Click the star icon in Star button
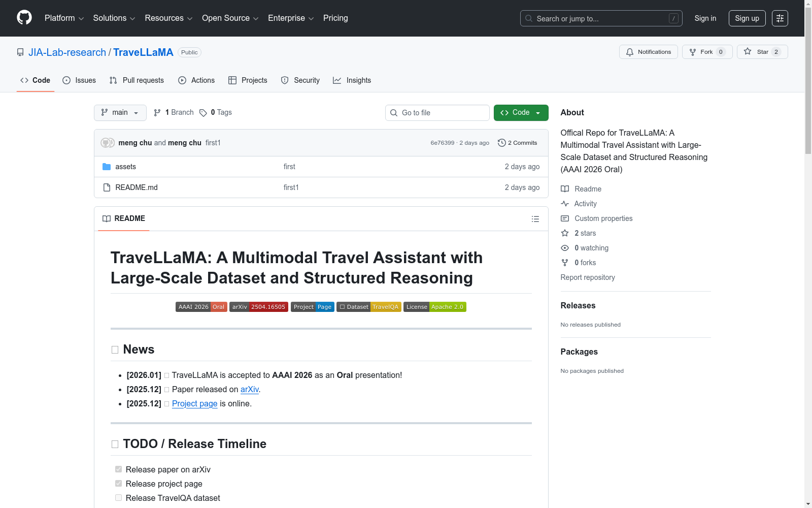 [x=748, y=51]
